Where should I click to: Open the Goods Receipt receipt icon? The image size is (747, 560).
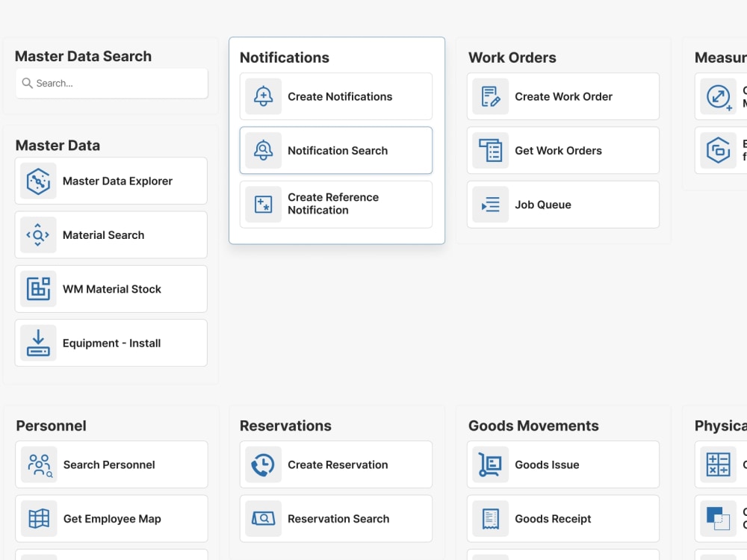[x=490, y=518]
